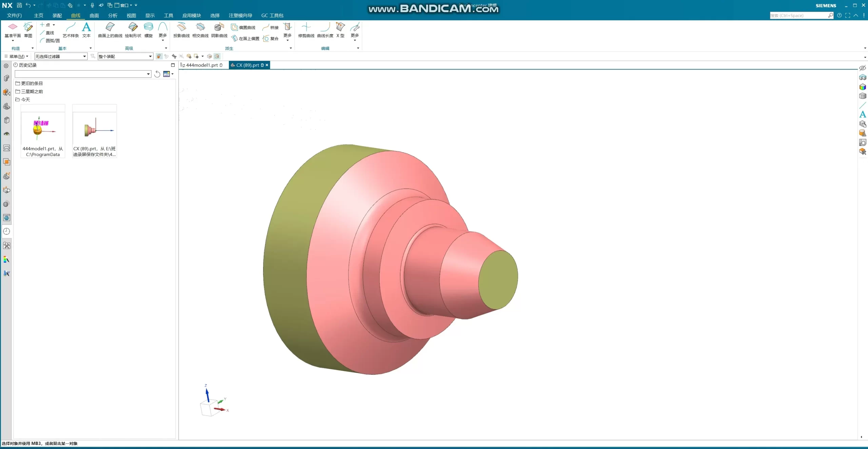The image size is (868, 449).
Task: Switch to the 444model1.prt document tab
Action: [202, 65]
